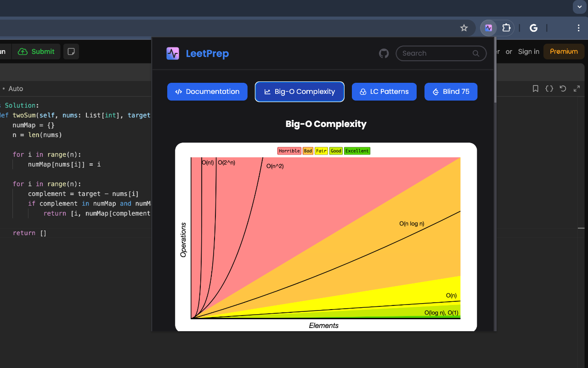Open the GitHub icon in LeetPrep
Viewport: 588px width, 368px height.
[384, 53]
